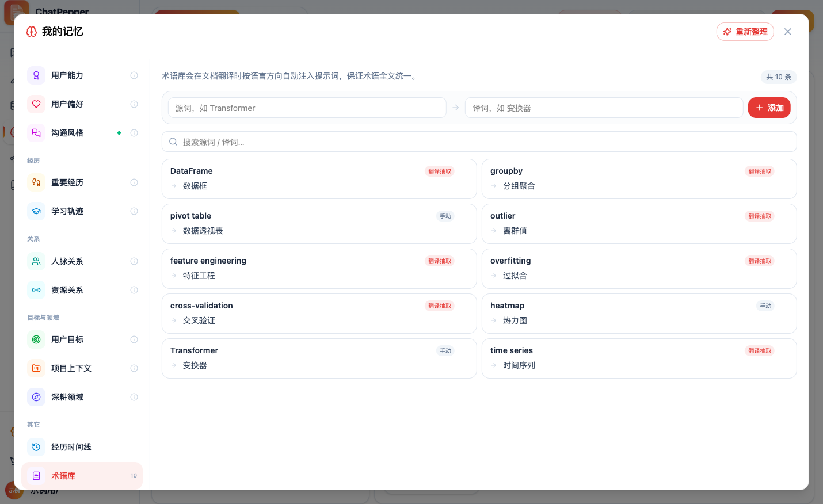This screenshot has width=823, height=504.
Task: Click the 手动 tag on heatmap
Action: coord(765,306)
